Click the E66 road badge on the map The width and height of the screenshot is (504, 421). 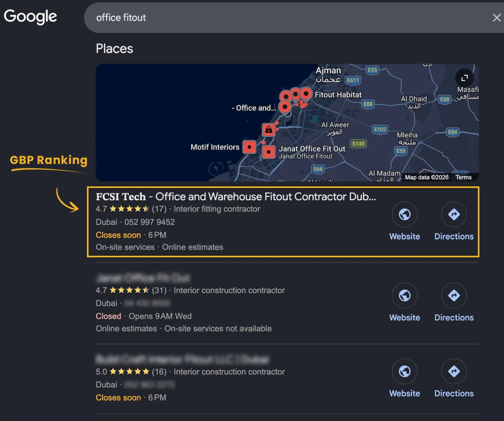(x=318, y=169)
